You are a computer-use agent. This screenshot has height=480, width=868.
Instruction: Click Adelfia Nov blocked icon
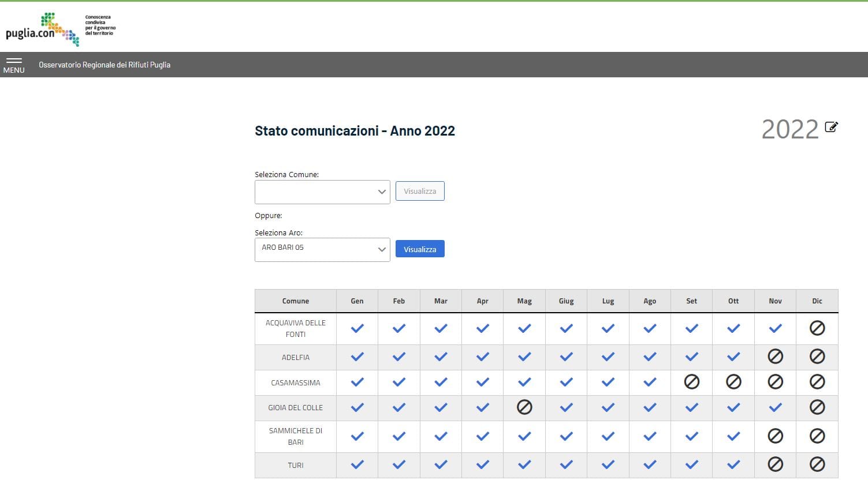click(x=776, y=357)
